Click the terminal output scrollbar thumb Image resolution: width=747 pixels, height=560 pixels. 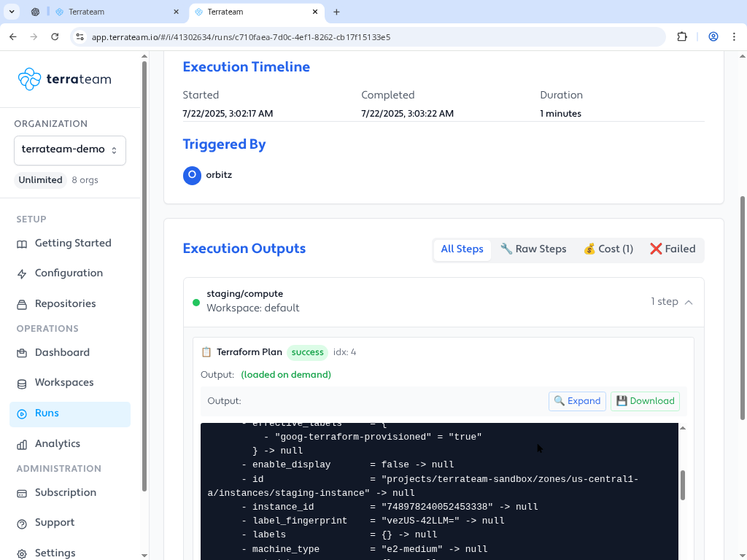[683, 485]
